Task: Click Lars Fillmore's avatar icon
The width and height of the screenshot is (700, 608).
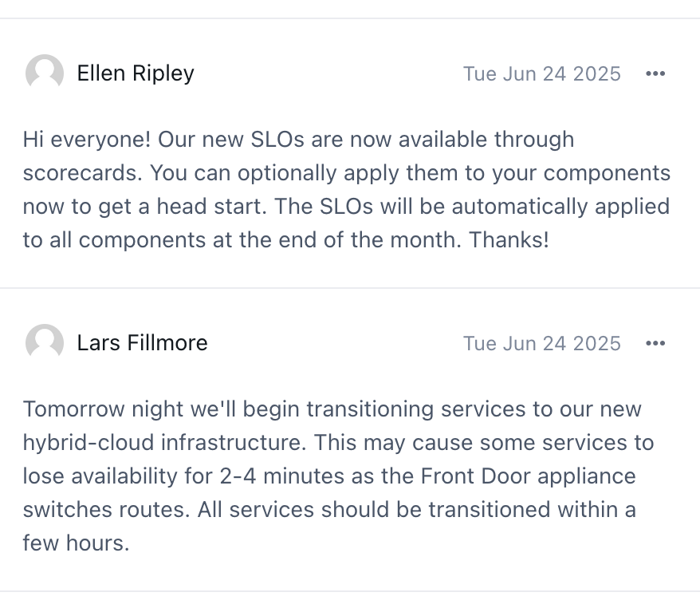Action: [45, 342]
